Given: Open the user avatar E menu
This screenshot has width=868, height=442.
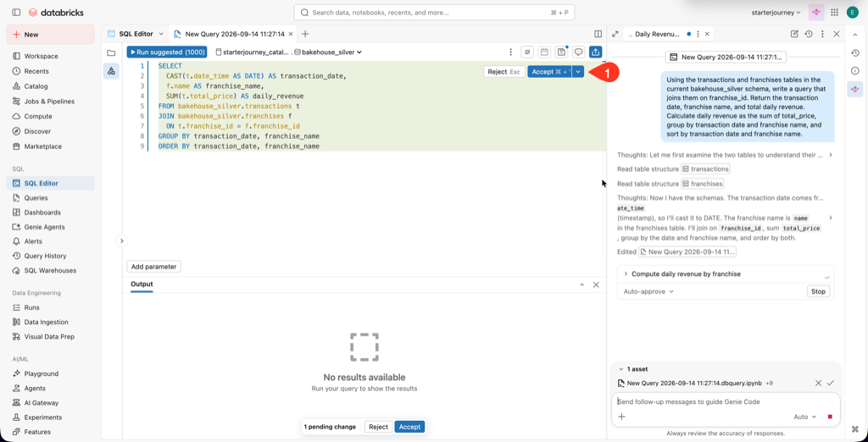Looking at the screenshot, I should [852, 12].
